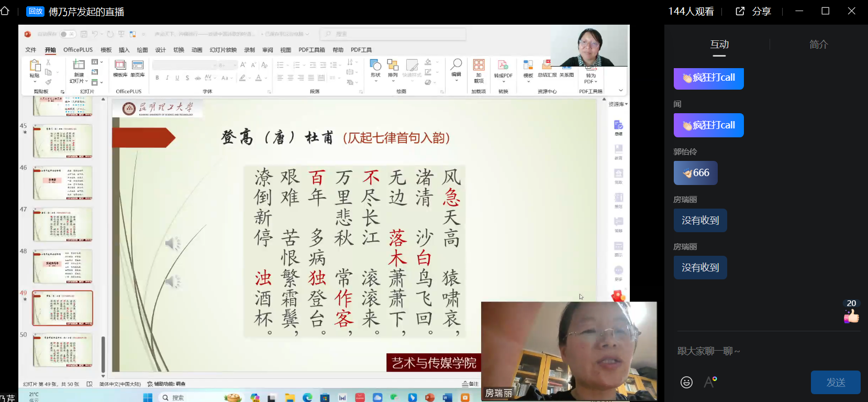Open the emoji picker in chat
Viewport: 868px width, 402px height.
pos(686,383)
